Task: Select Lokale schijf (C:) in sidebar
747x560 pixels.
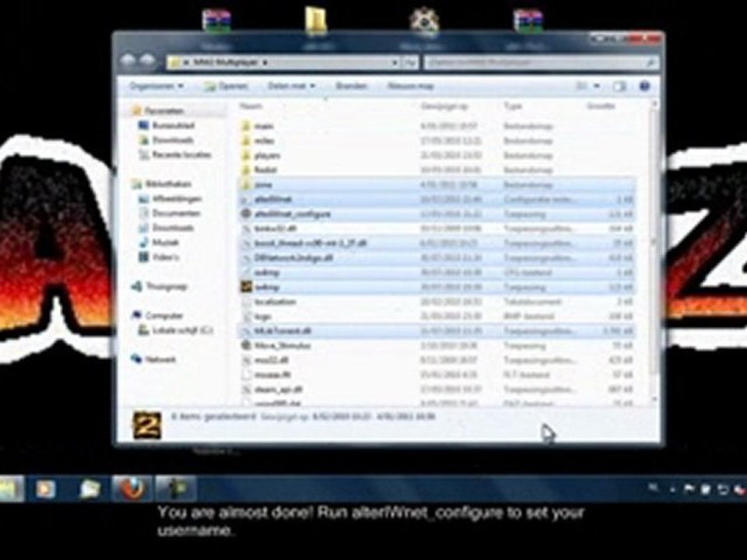Action: point(182,330)
